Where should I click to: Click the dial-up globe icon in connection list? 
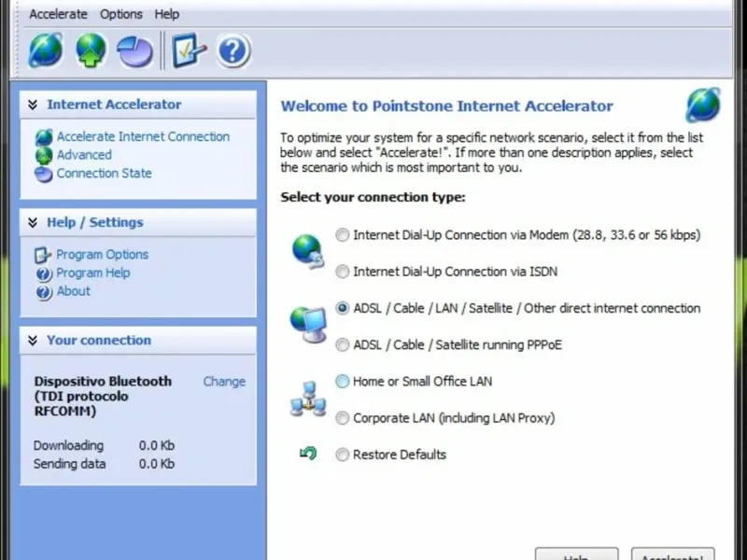point(308,251)
